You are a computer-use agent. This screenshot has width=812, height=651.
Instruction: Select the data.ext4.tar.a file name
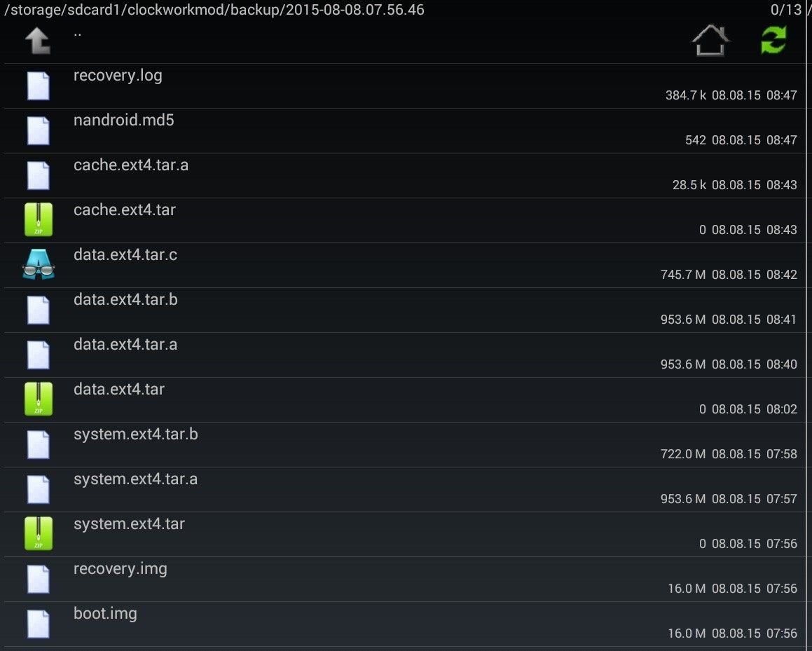pos(125,344)
